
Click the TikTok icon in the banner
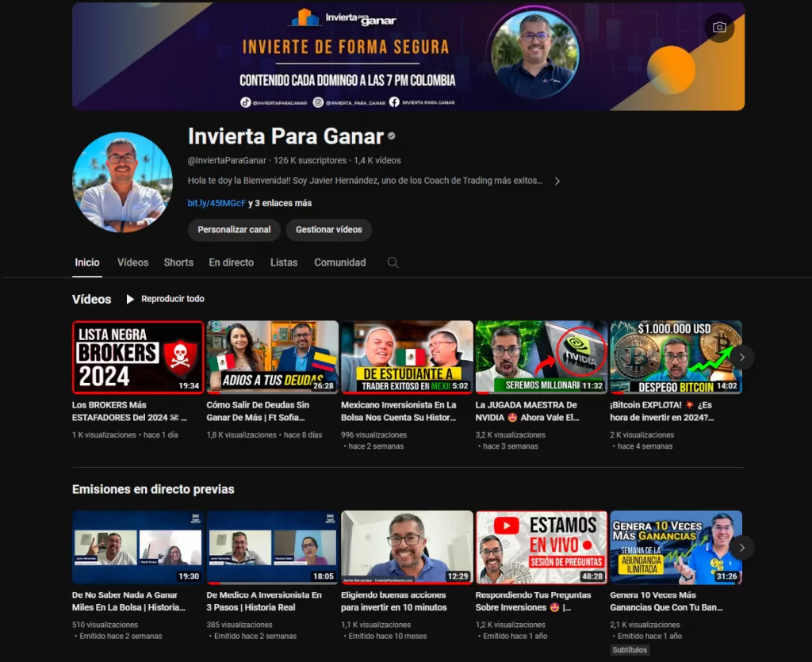[246, 102]
